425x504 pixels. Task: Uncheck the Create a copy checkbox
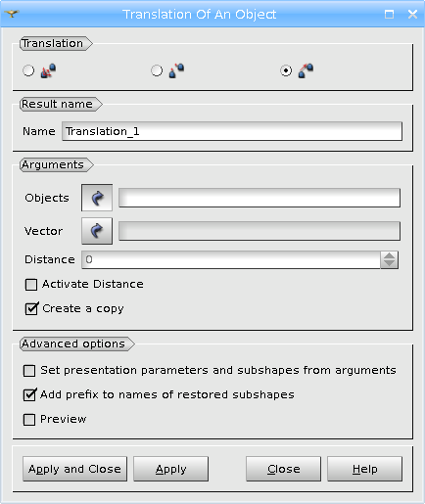click(31, 308)
